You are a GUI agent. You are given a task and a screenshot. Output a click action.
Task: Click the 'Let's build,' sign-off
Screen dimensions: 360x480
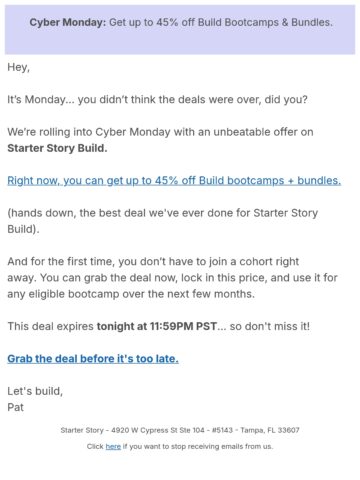(35, 391)
